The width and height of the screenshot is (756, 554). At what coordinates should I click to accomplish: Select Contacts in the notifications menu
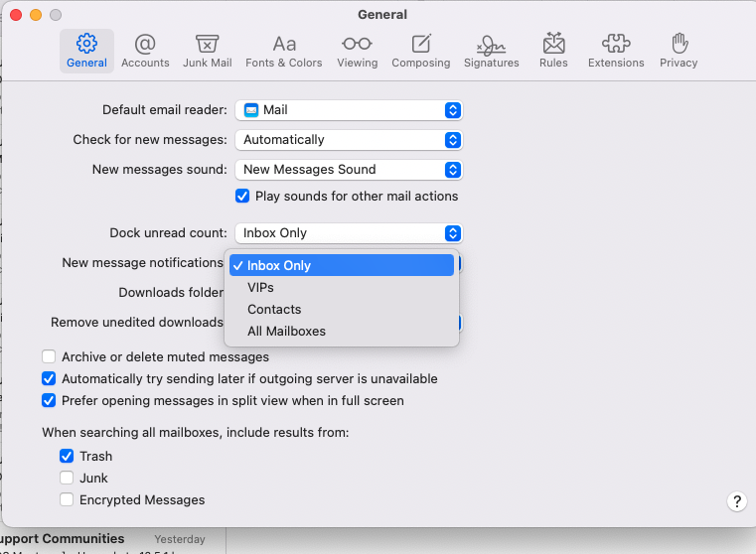pos(342,310)
